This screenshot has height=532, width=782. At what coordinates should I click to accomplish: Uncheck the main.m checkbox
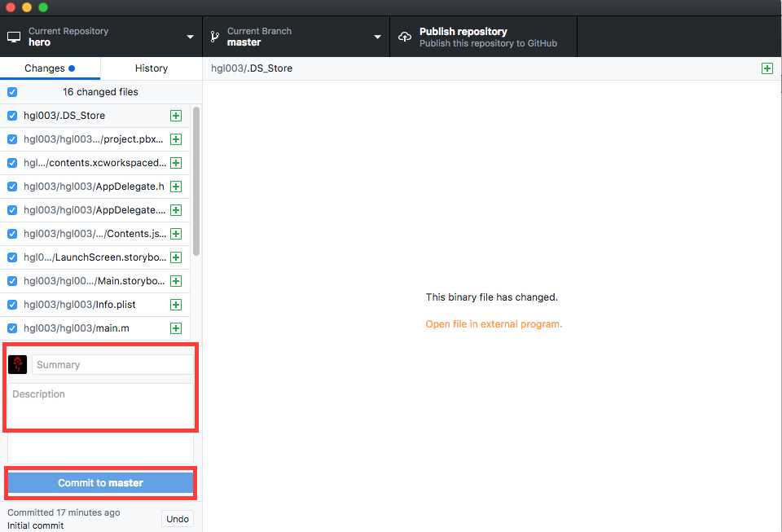(12, 328)
